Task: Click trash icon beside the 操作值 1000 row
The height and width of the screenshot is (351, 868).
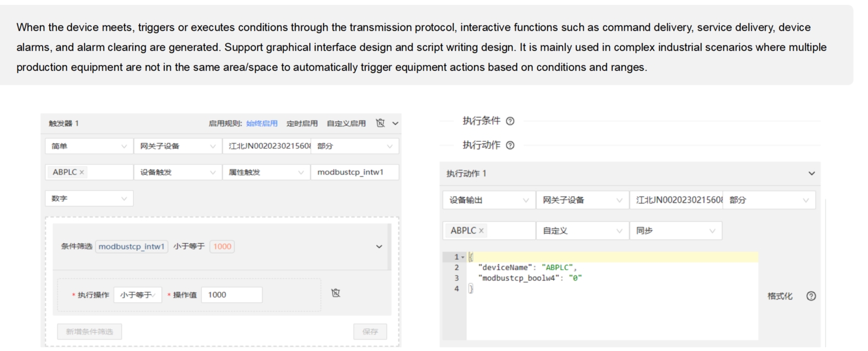Action: click(336, 293)
